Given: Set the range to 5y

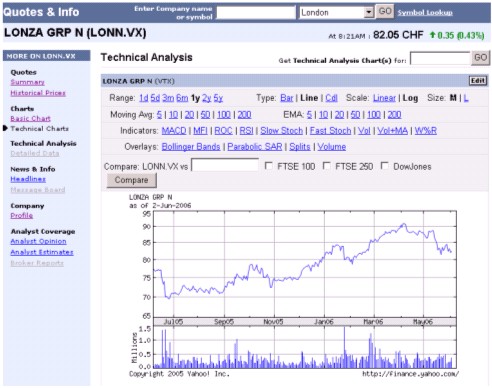Looking at the screenshot, I should coord(218,98).
